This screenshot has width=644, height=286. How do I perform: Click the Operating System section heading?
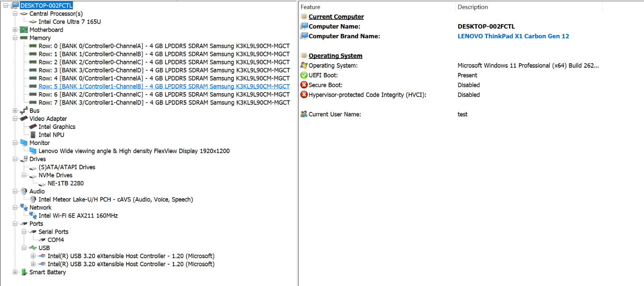[x=335, y=56]
